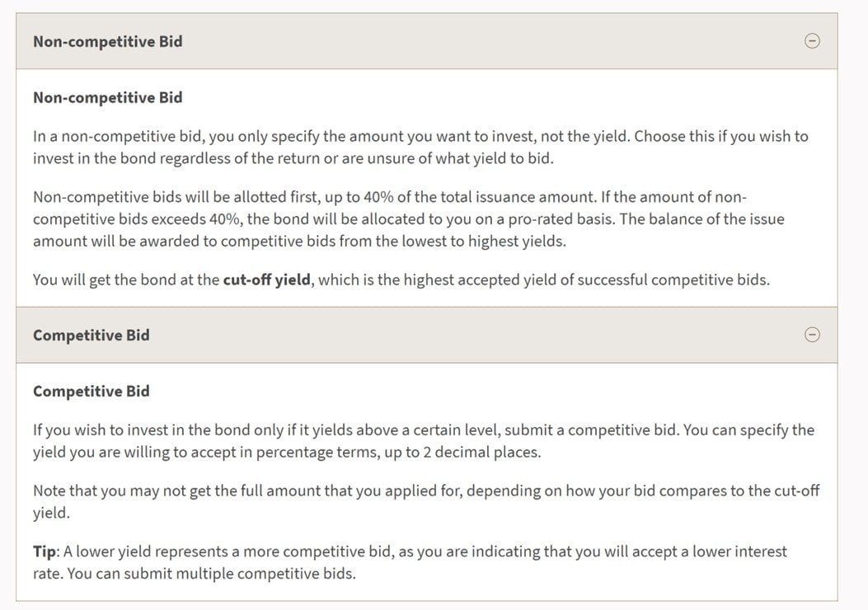Image resolution: width=868 pixels, height=610 pixels.
Task: Select the Competitive Bid title in gray bar
Action: [x=91, y=335]
